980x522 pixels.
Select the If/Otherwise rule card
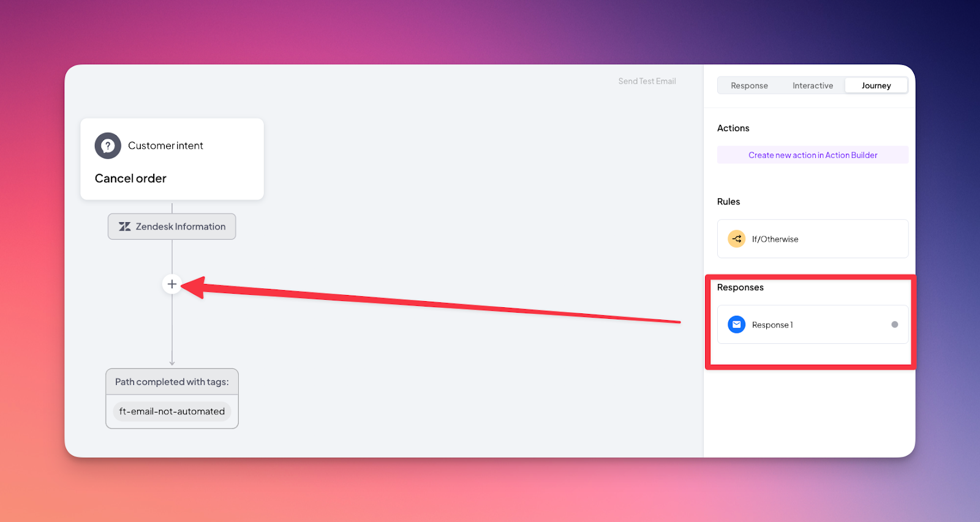pyautogui.click(x=813, y=239)
